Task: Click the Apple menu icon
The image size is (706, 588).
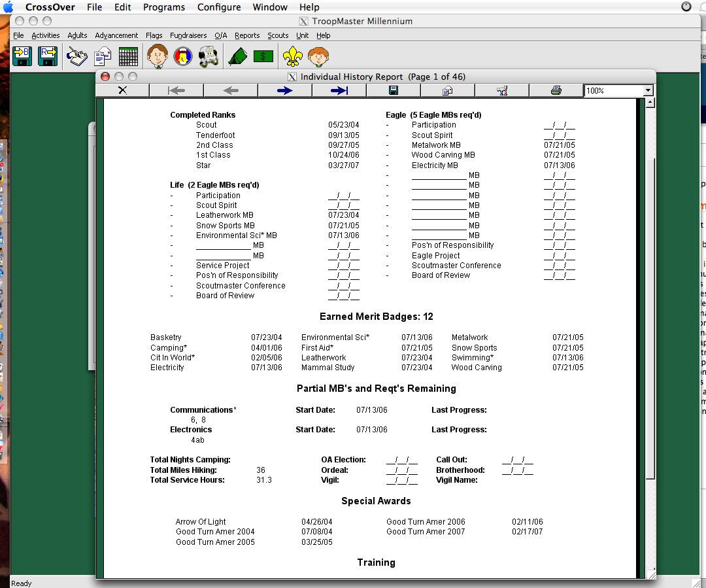Action: (x=8, y=7)
